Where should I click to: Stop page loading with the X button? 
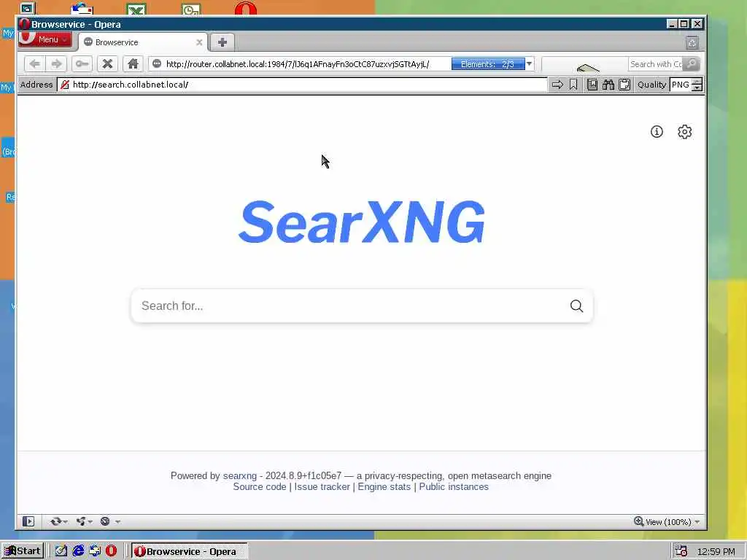click(108, 64)
